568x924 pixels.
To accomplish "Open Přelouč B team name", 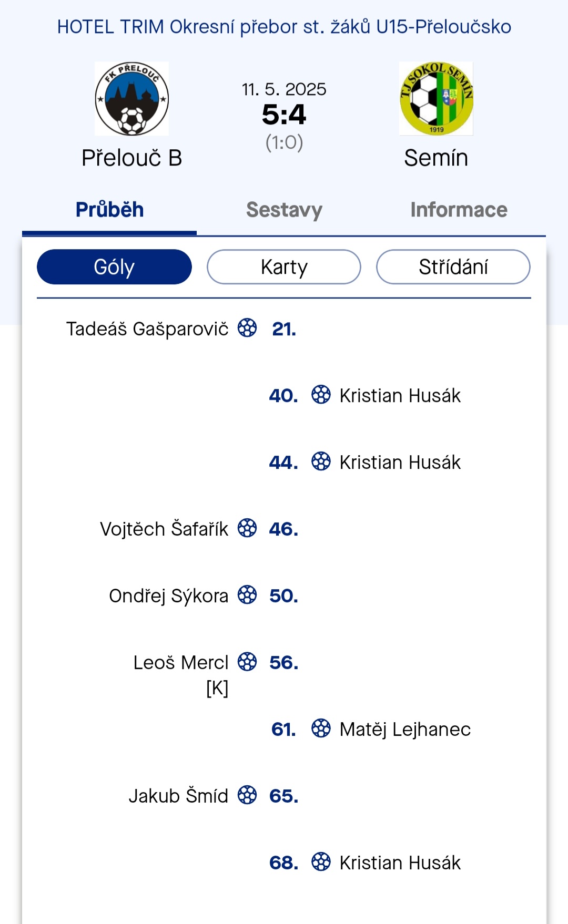I will coord(131,158).
